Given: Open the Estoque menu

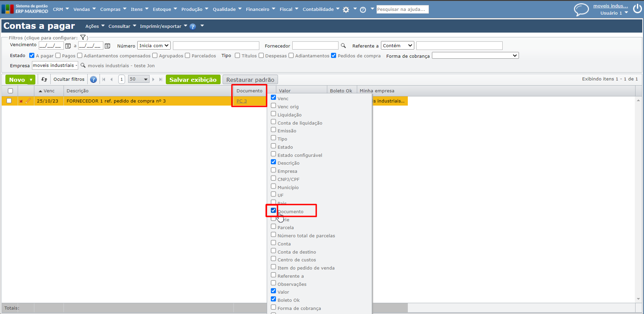Looking at the screenshot, I should pos(165,9).
